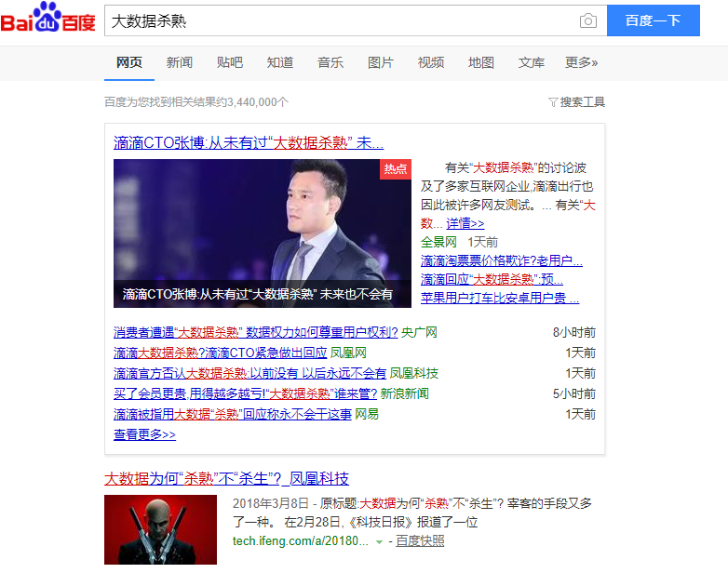Viewport: 728px width, 573px height.
Task: Expand the green arrow beside tech.ifeng.com
Action: (x=379, y=542)
